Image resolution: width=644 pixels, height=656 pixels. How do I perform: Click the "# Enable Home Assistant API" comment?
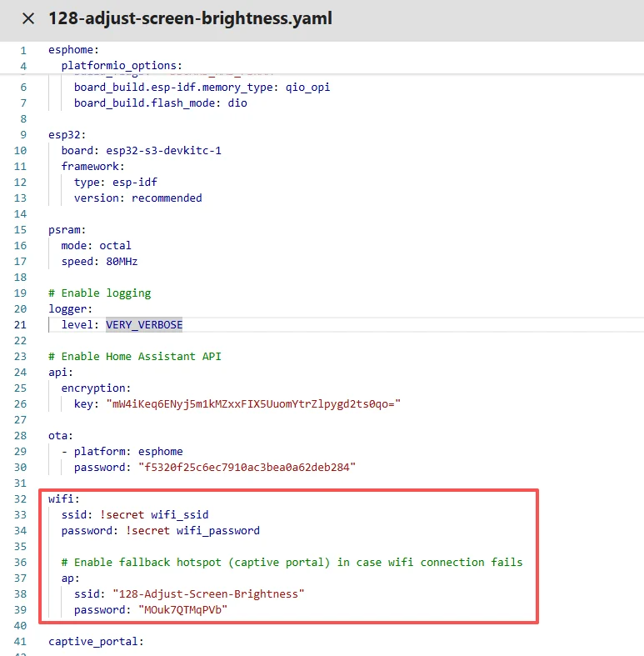[134, 356]
